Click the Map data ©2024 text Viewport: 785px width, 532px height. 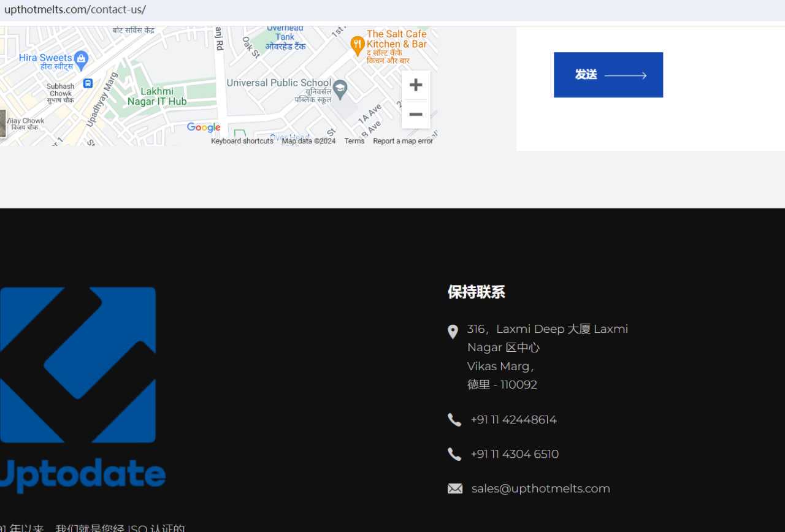309,141
